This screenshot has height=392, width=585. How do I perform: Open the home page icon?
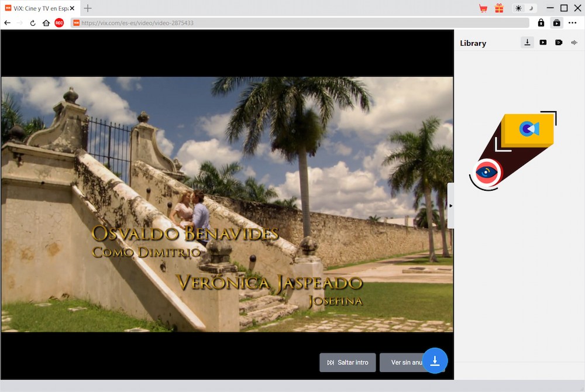coord(46,23)
